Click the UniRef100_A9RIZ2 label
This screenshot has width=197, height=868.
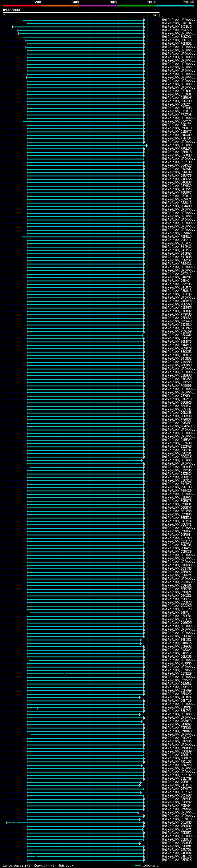tap(176, 125)
